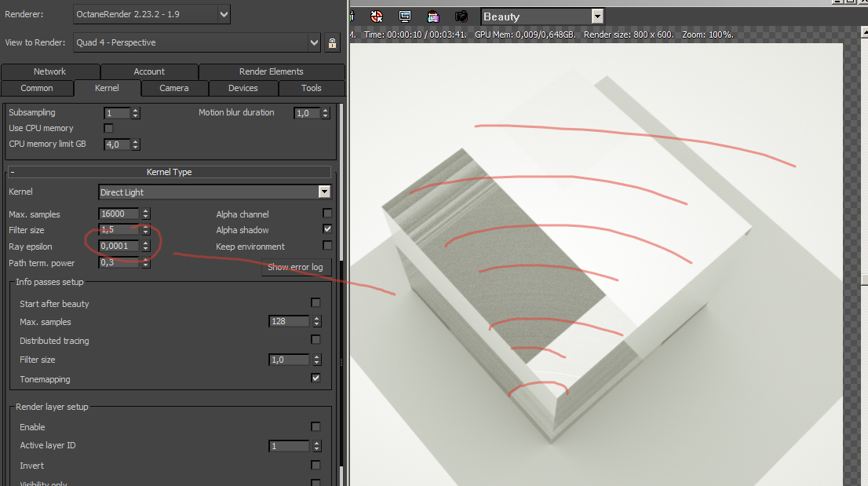Toggle the lock icon beside View to Render
Viewport: 868px width, 486px height.
pyautogui.click(x=332, y=42)
